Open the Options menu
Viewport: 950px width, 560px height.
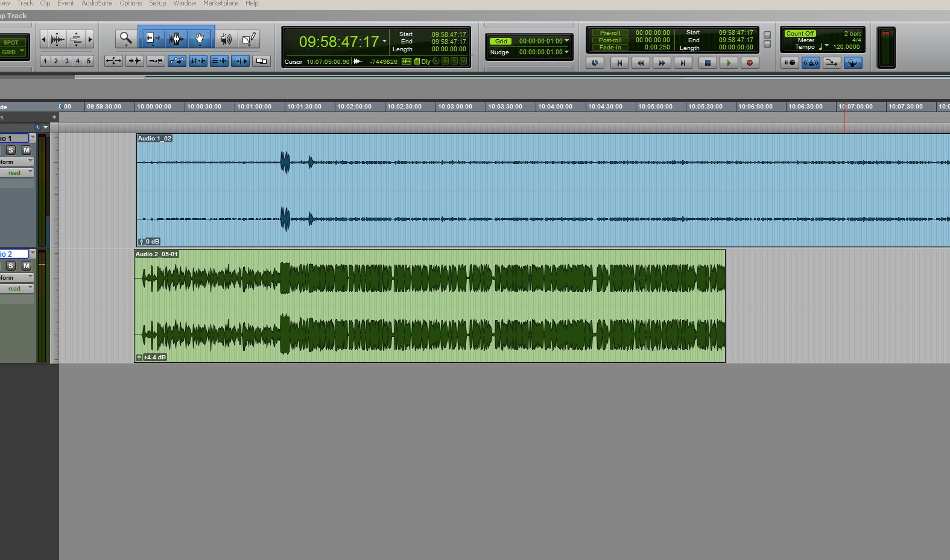[131, 4]
